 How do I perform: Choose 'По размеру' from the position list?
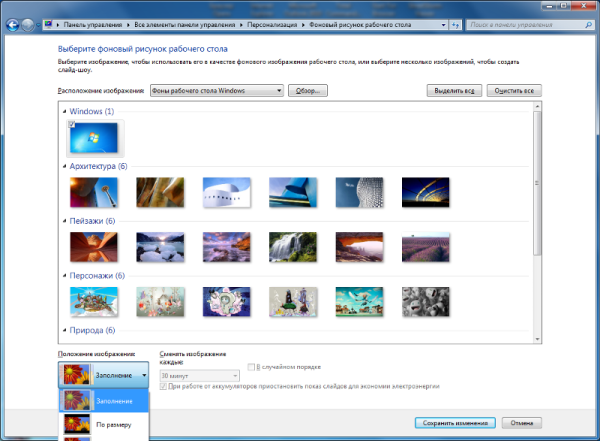[x=112, y=425]
